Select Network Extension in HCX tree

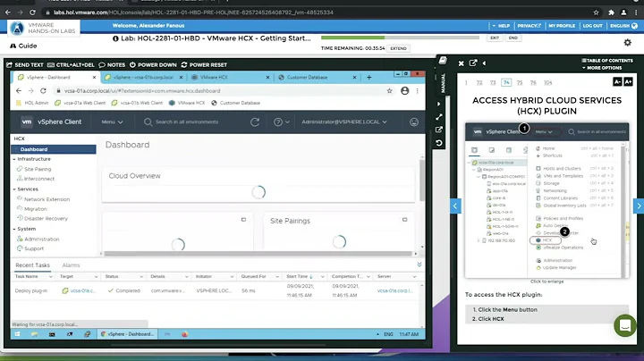[x=47, y=199]
